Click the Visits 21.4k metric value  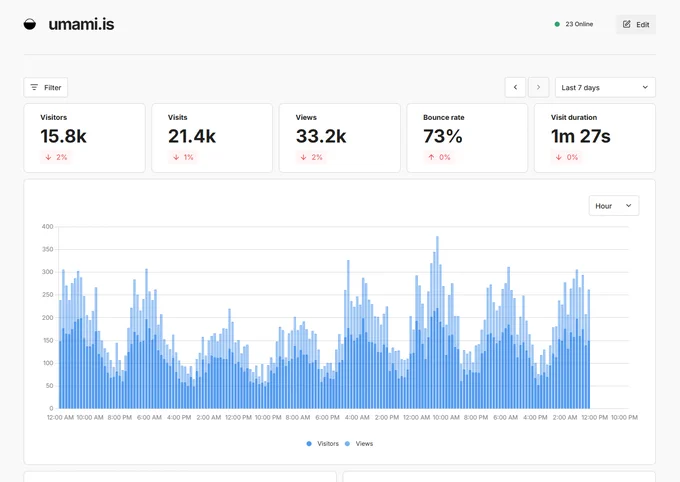(192, 136)
